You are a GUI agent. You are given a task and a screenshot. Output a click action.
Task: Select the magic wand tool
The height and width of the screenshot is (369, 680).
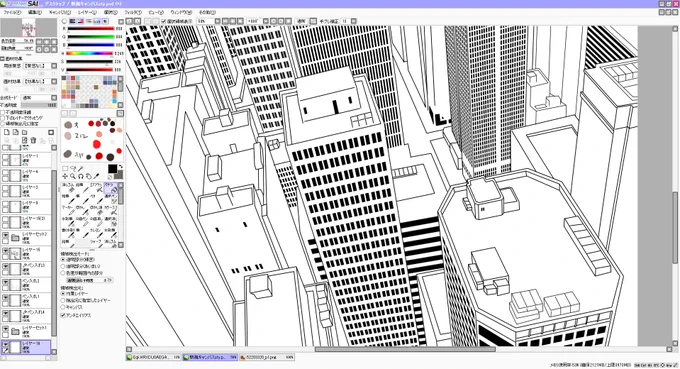[81, 169]
